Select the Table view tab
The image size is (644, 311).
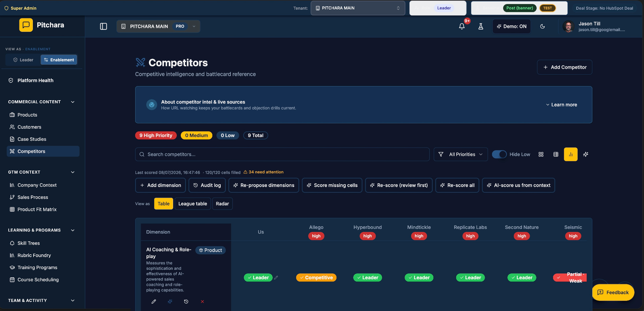164,204
